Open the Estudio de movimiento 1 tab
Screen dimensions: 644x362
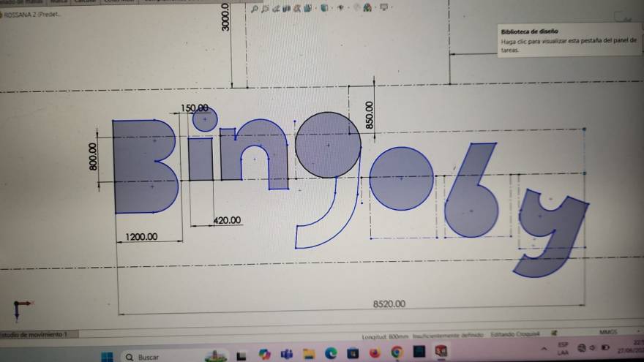[34, 334]
